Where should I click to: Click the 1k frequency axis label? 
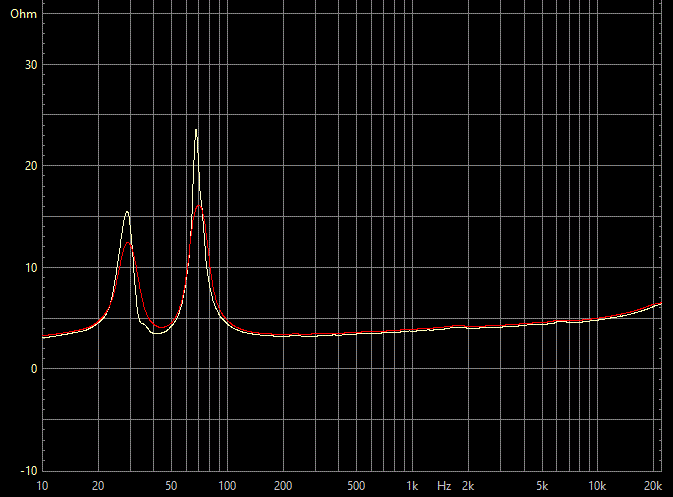pyautogui.click(x=412, y=486)
